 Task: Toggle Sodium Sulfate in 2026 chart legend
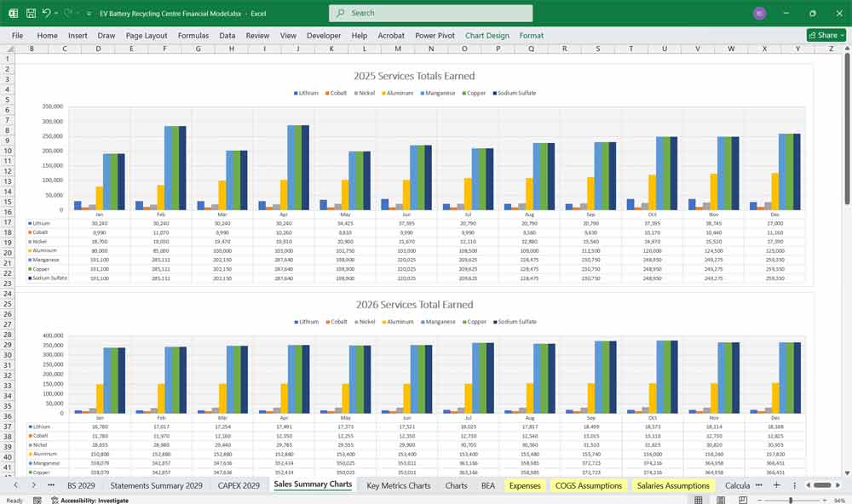coord(516,322)
